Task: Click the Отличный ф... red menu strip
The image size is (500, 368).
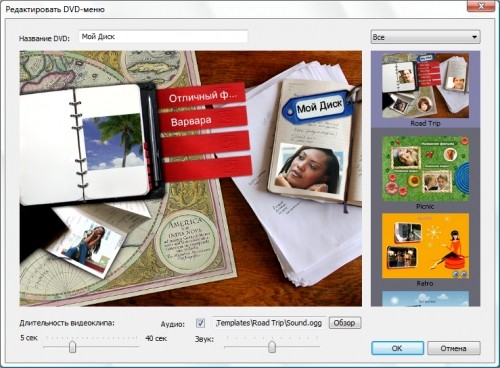Action: (202, 96)
